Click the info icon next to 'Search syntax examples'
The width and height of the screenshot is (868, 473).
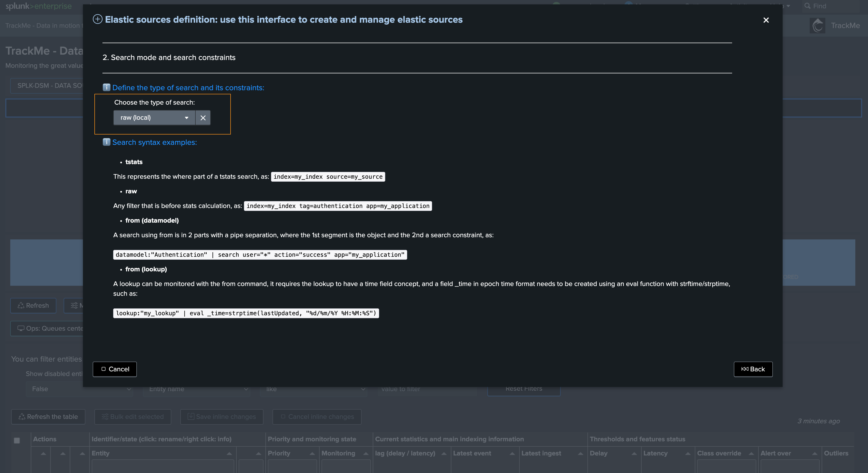(106, 142)
